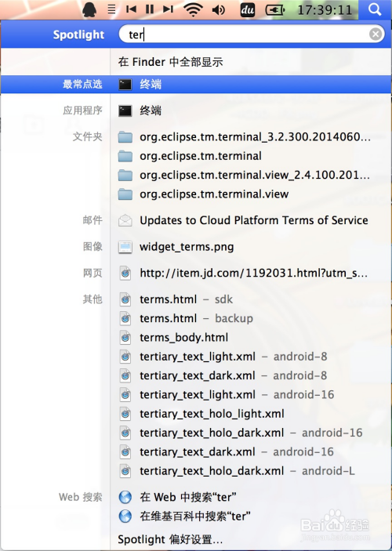Click the 17:39:11 clock
The height and width of the screenshot is (551, 392).
(325, 10)
